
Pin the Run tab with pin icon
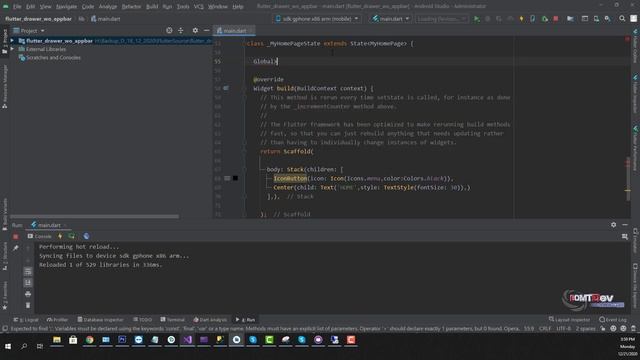coord(16,248)
